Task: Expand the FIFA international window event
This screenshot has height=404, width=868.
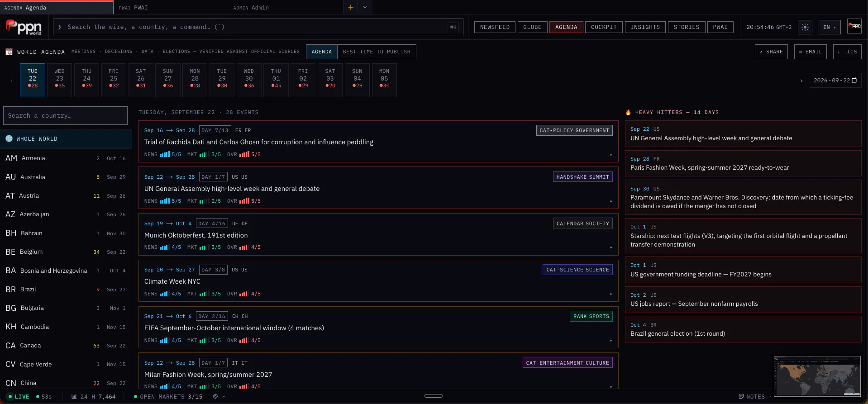Action: point(611,341)
